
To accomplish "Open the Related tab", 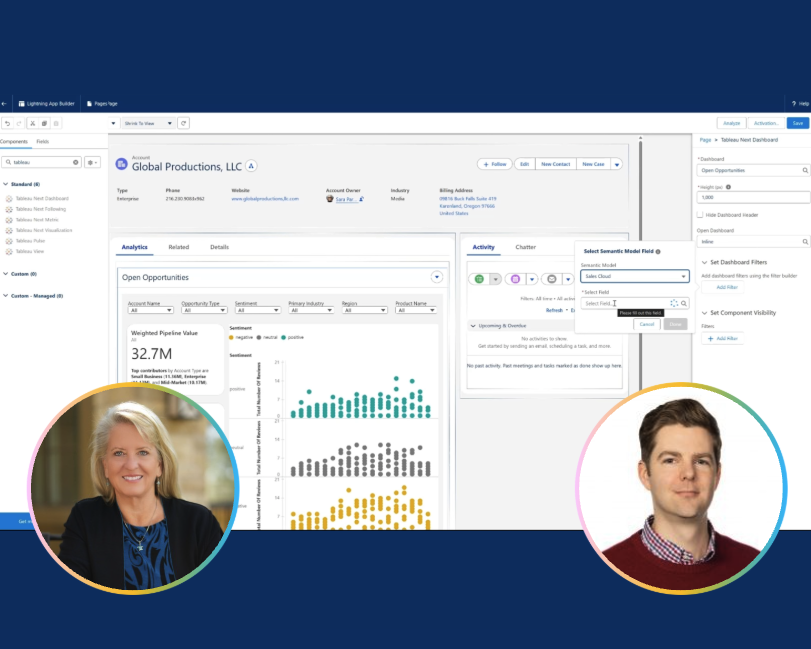I will click(x=178, y=247).
